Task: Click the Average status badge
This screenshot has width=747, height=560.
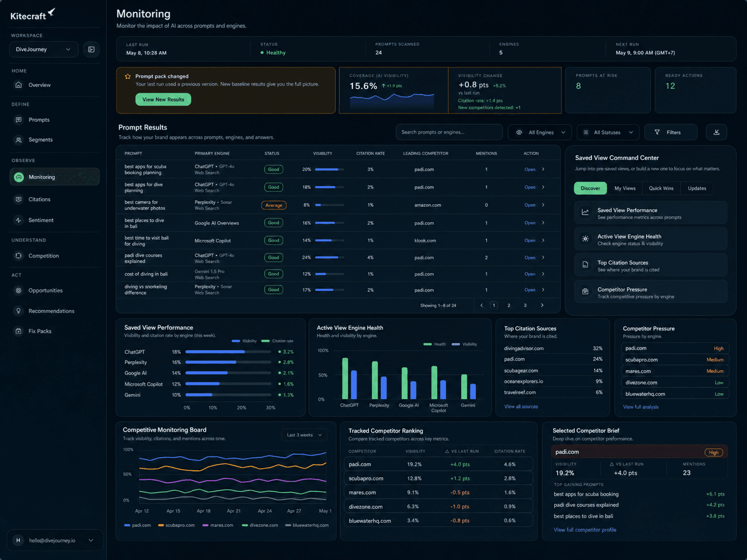Action: click(273, 205)
